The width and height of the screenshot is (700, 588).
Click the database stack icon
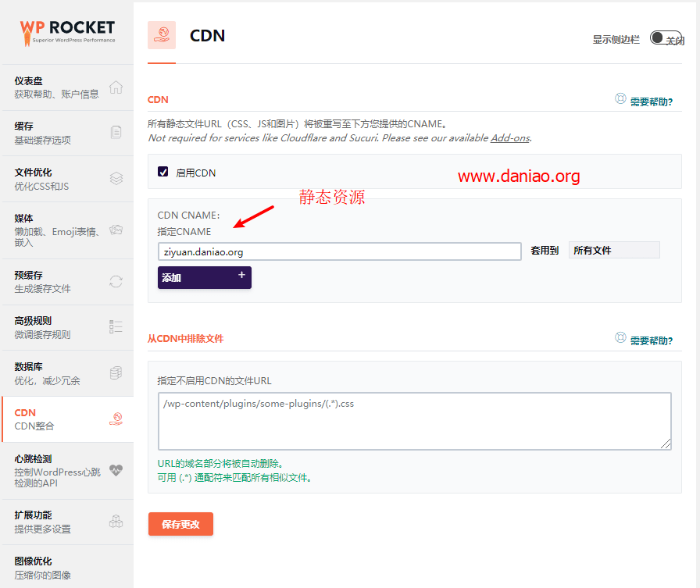(116, 373)
